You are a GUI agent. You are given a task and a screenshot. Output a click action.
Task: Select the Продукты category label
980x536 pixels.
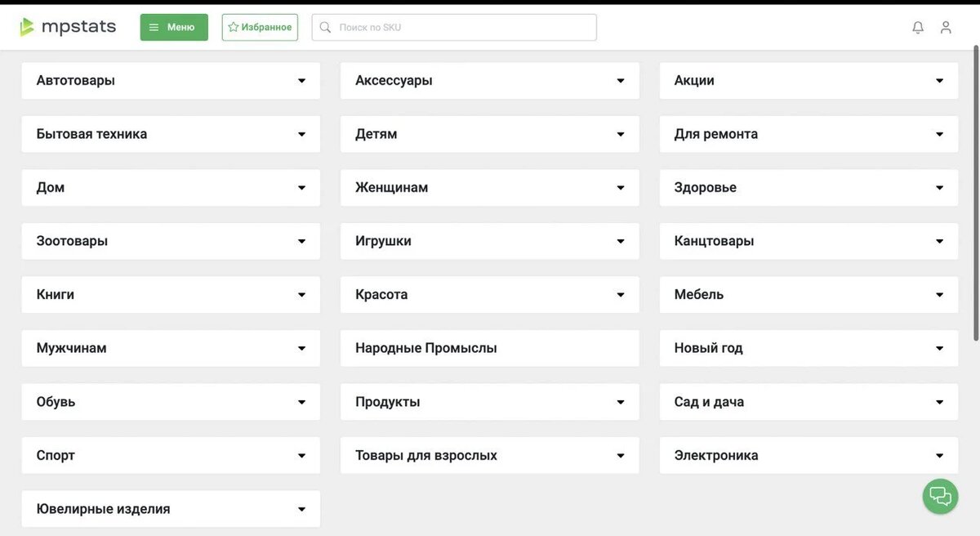(388, 402)
